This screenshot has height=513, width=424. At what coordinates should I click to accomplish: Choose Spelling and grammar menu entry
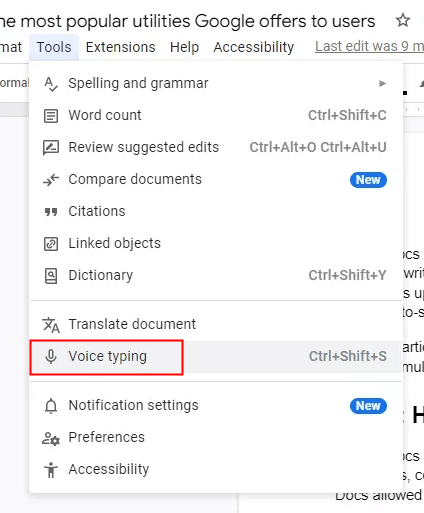[216, 83]
